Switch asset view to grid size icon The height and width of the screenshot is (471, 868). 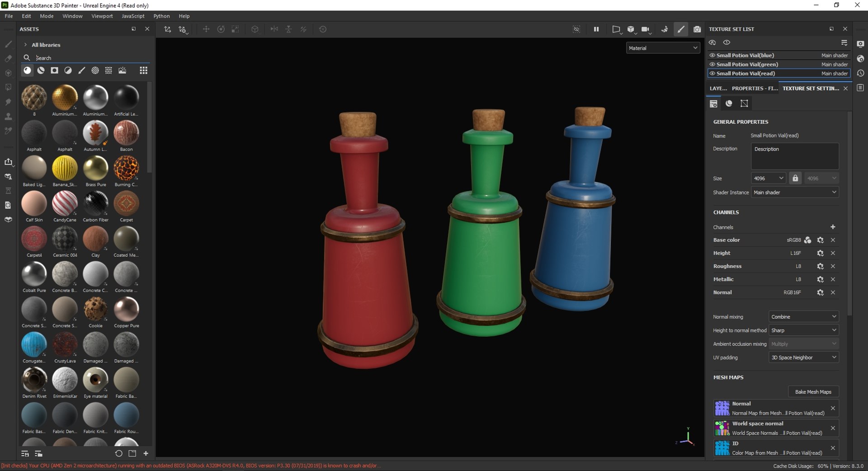[143, 71]
